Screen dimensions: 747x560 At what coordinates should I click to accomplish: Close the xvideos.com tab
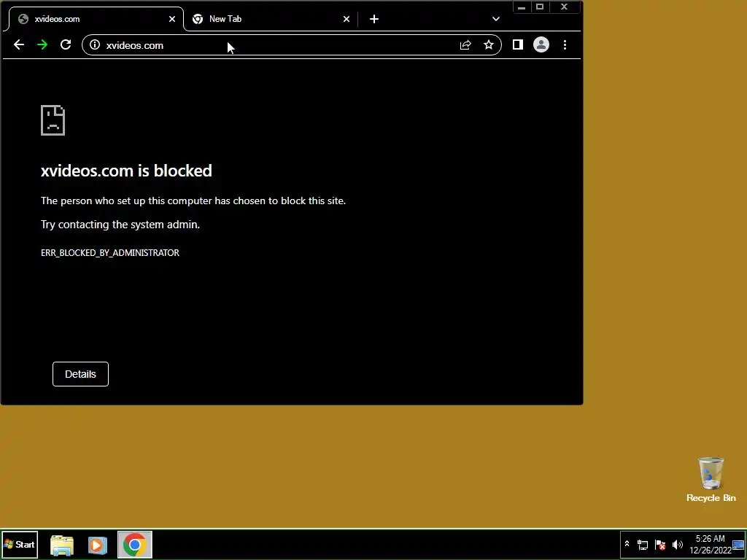(x=172, y=19)
